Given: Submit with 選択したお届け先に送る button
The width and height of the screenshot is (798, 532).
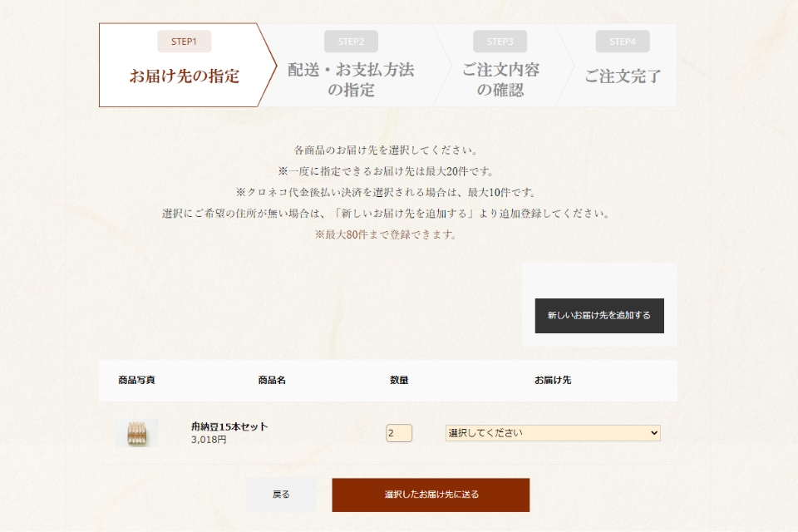Looking at the screenshot, I should (431, 495).
